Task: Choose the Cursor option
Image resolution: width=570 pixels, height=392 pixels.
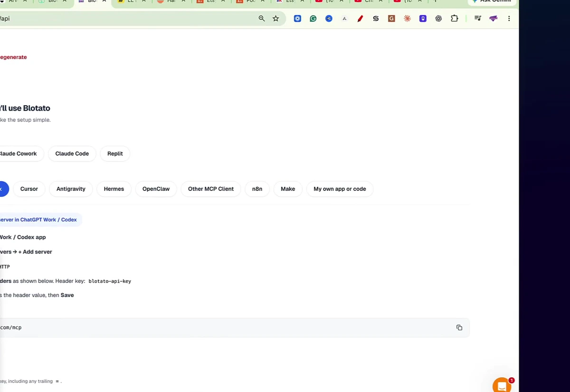Action: [29, 189]
